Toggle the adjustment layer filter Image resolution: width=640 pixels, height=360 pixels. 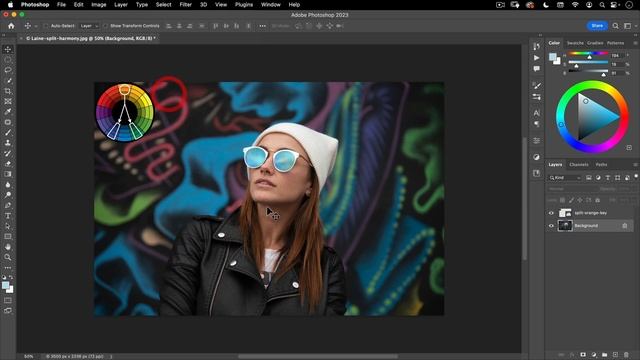click(x=598, y=178)
